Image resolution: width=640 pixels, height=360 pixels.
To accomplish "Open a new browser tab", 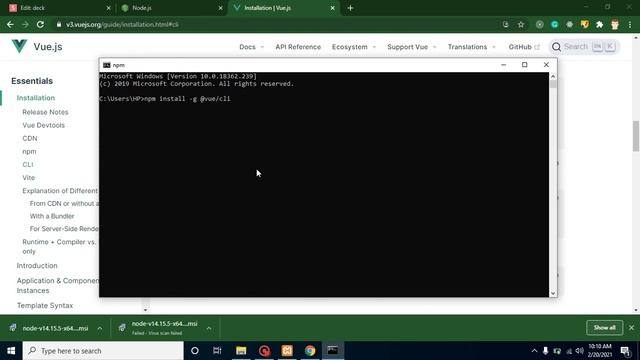I will click(x=350, y=8).
